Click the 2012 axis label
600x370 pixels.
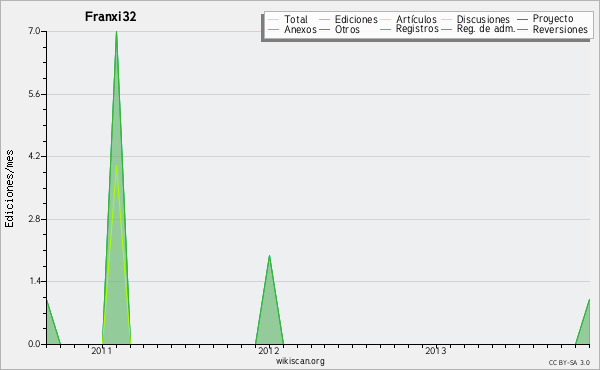(269, 351)
